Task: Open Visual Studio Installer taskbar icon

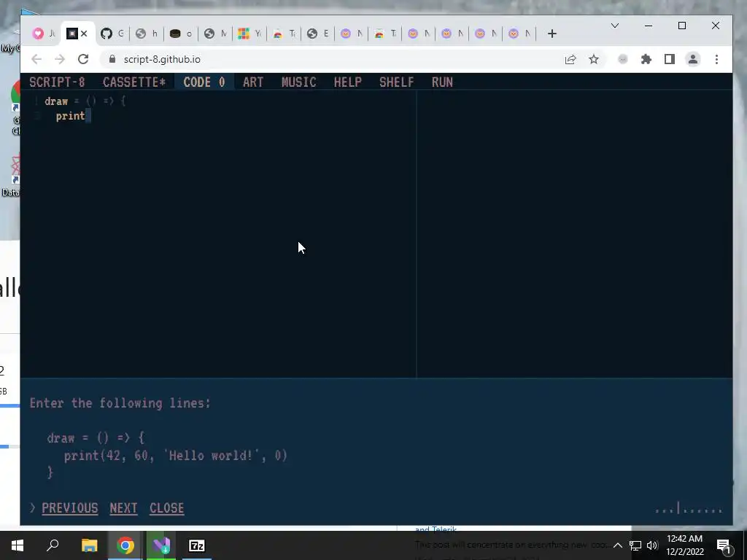Action: tap(161, 545)
